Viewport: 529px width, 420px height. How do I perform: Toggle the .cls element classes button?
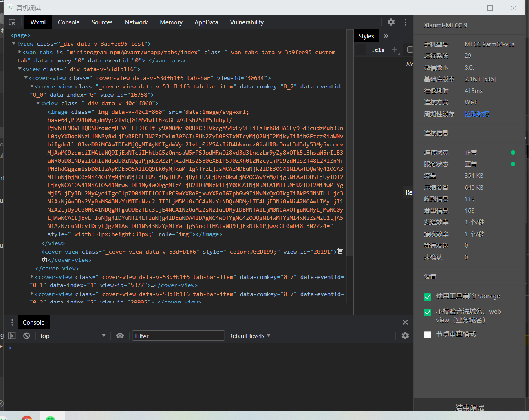click(x=378, y=50)
